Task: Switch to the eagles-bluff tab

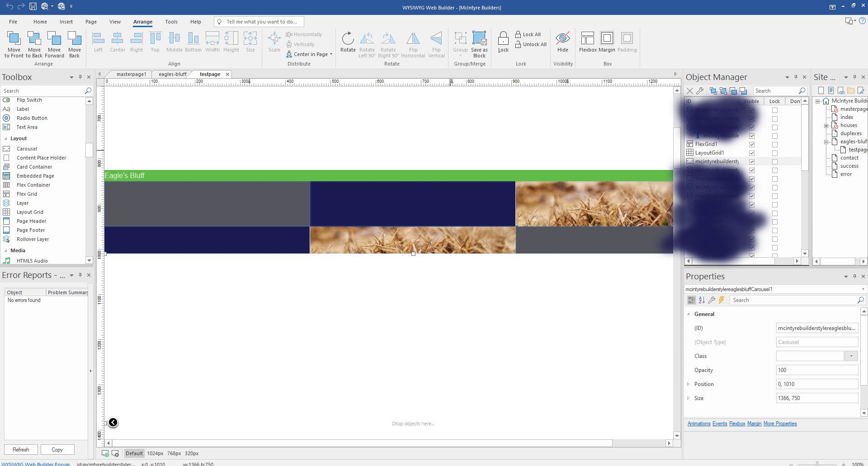Action: 172,74
